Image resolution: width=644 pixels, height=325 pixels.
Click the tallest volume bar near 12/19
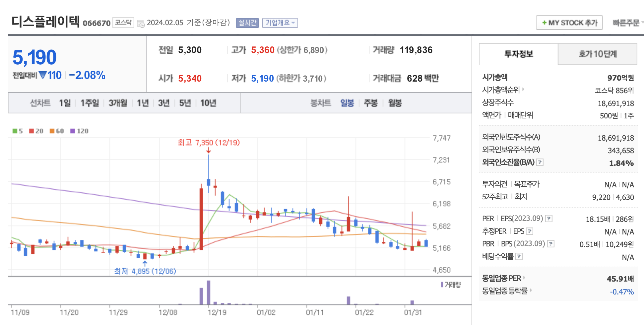209,292
